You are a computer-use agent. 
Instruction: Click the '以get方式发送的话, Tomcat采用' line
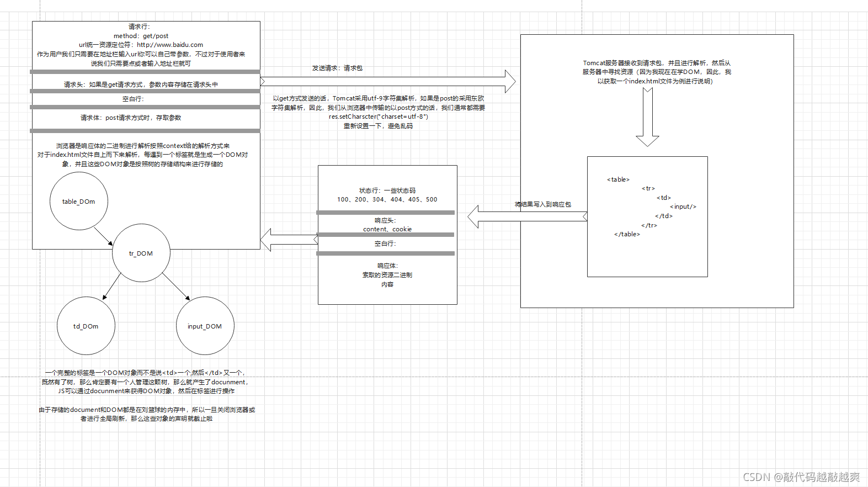click(x=379, y=98)
